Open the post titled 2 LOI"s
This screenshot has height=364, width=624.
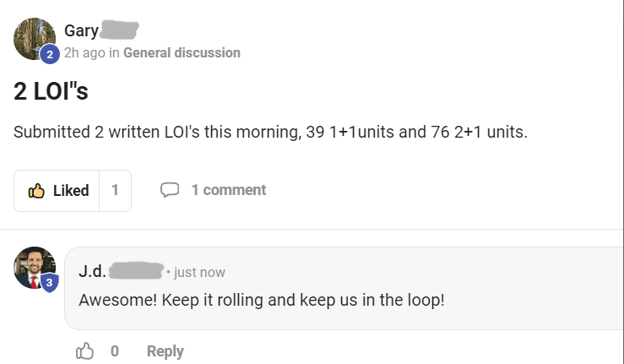click(51, 91)
